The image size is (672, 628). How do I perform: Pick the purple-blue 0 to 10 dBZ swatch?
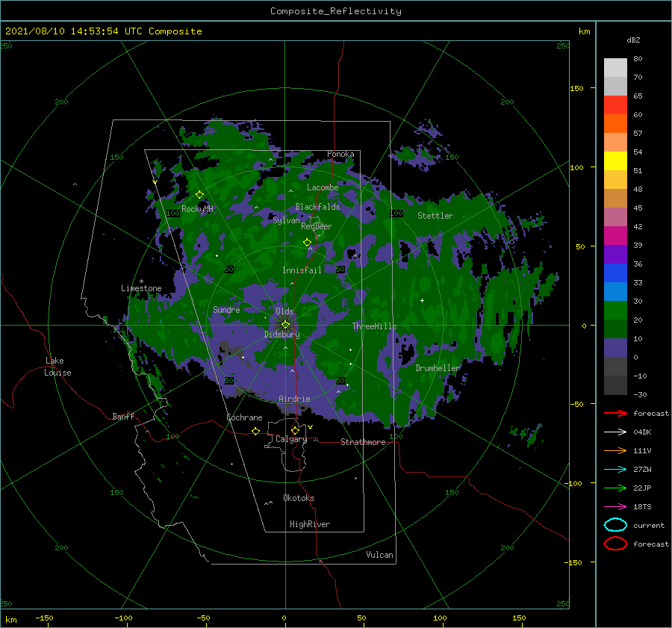[615, 348]
